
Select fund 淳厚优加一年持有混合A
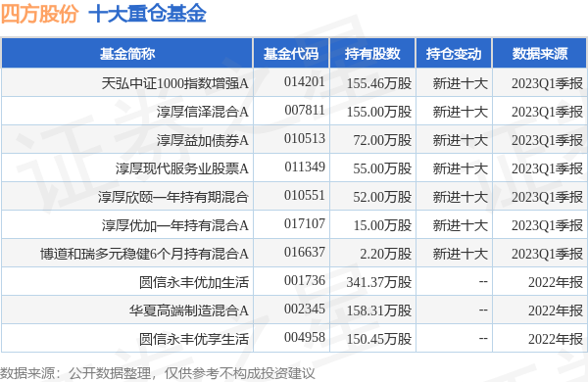(174, 225)
